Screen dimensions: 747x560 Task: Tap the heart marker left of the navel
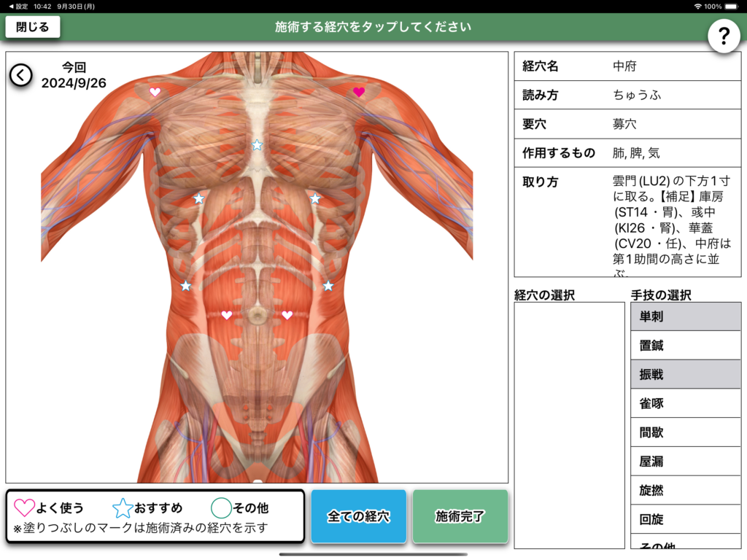[227, 315]
